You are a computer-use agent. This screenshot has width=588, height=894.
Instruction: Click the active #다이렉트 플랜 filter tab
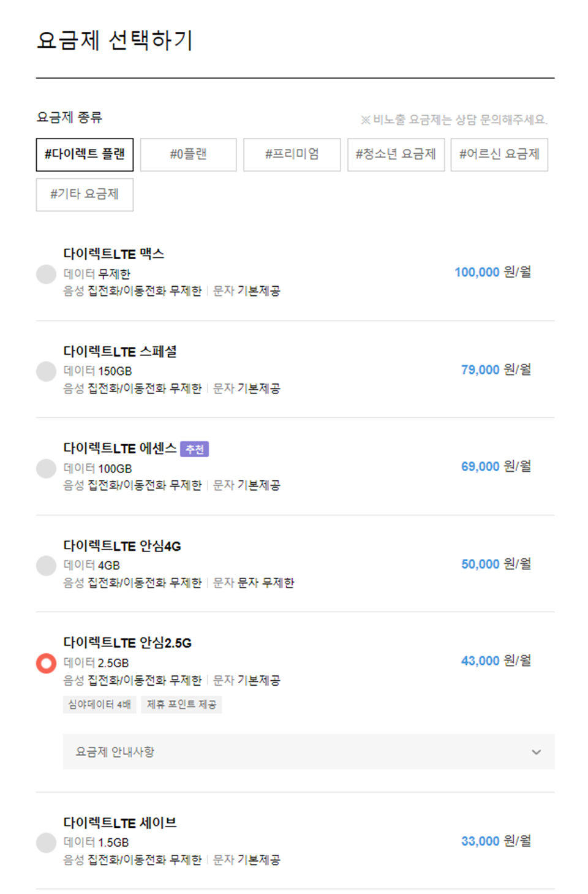click(85, 154)
